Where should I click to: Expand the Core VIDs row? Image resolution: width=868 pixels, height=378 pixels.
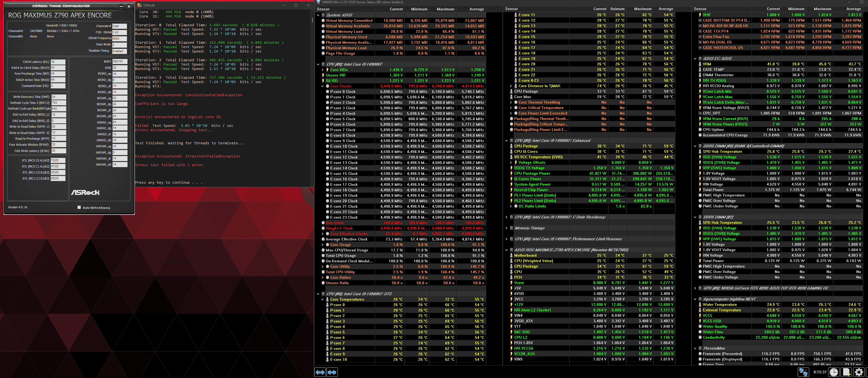coord(323,70)
